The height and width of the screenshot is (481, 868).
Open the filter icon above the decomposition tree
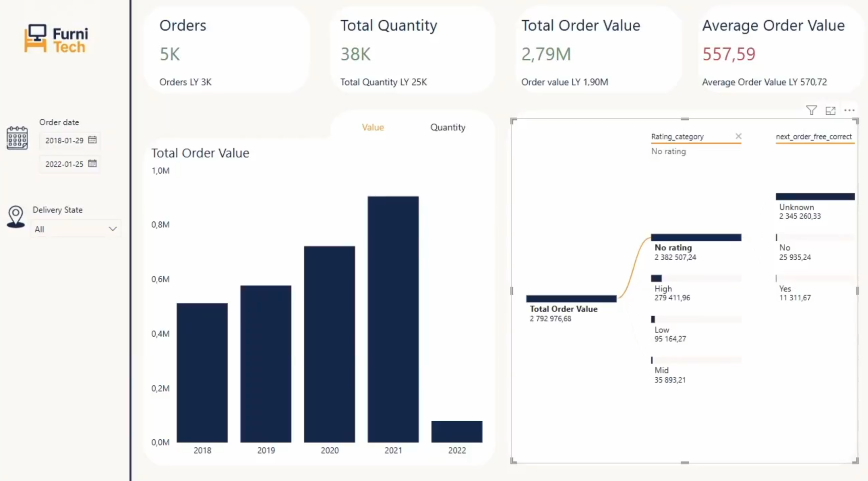(x=811, y=110)
